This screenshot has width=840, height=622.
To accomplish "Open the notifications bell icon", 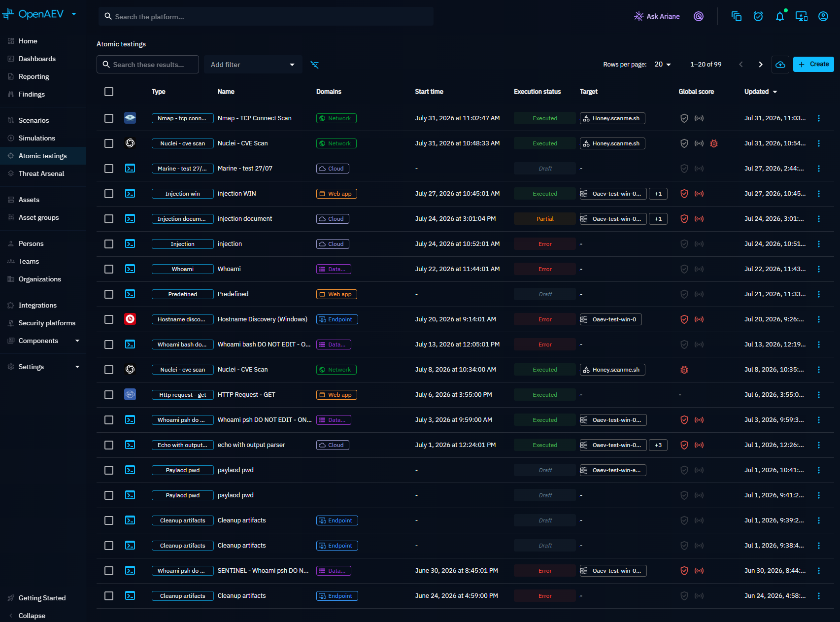I will pyautogui.click(x=780, y=16).
